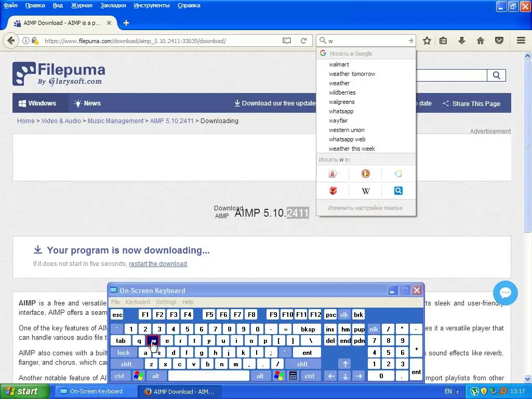Switch to On-Screen Keyboard taskbar button
The width and height of the screenshot is (532, 399).
(x=96, y=392)
